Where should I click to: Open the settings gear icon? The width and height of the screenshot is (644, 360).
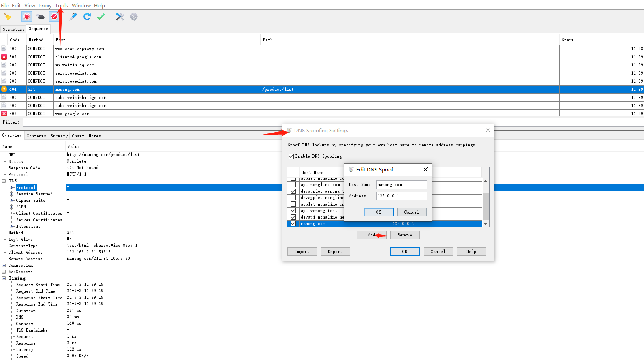pyautogui.click(x=134, y=17)
